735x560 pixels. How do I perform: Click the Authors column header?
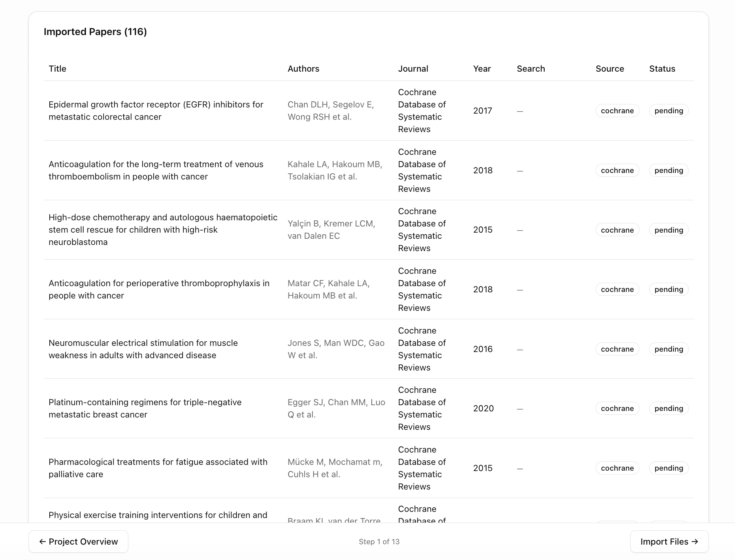(304, 69)
